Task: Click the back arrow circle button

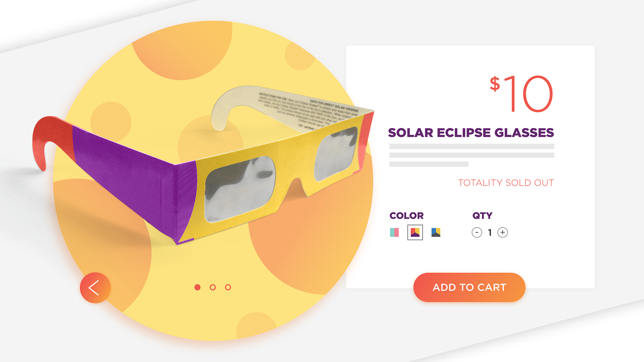Action: point(95,288)
